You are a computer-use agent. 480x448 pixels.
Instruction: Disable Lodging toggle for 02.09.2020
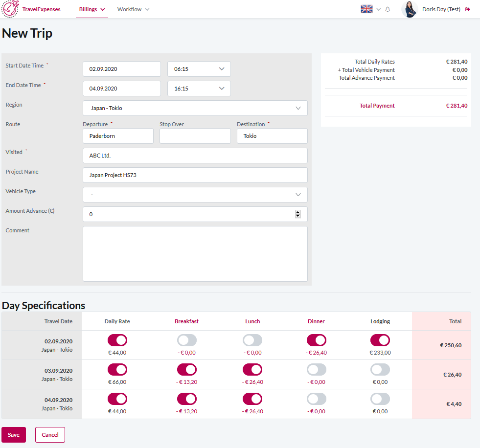380,340
